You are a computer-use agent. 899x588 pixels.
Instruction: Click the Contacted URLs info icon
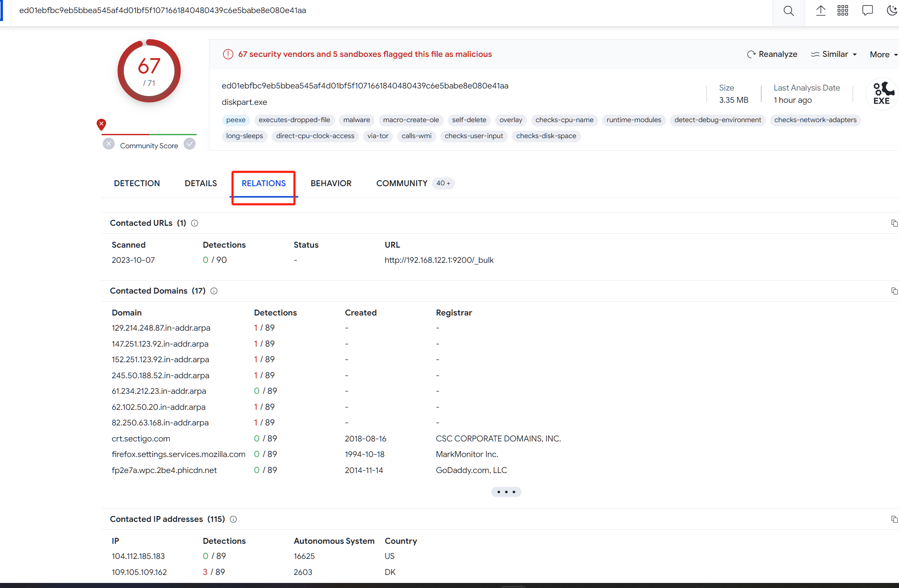coord(195,223)
